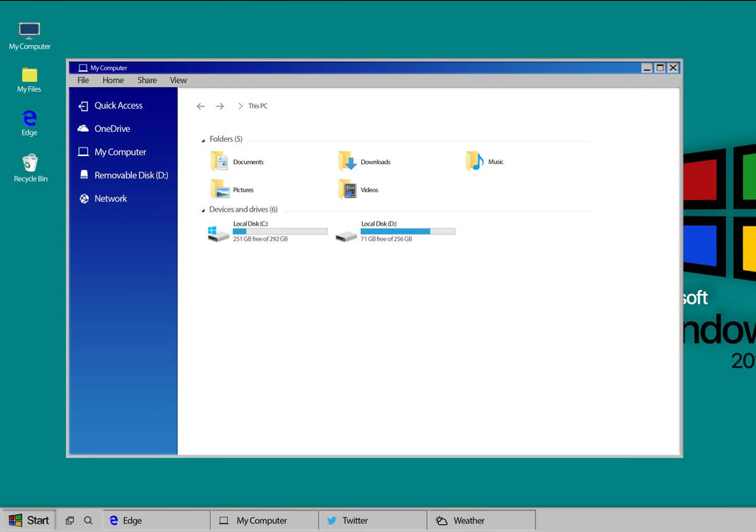Image resolution: width=756 pixels, height=532 pixels.
Task: Minimize the My Computer window
Action: click(x=647, y=68)
